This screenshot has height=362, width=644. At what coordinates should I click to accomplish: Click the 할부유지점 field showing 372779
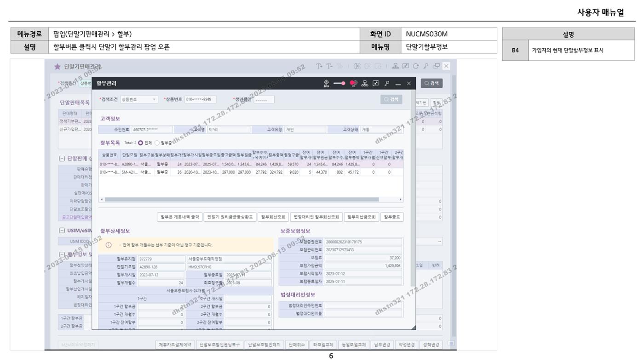(161, 259)
